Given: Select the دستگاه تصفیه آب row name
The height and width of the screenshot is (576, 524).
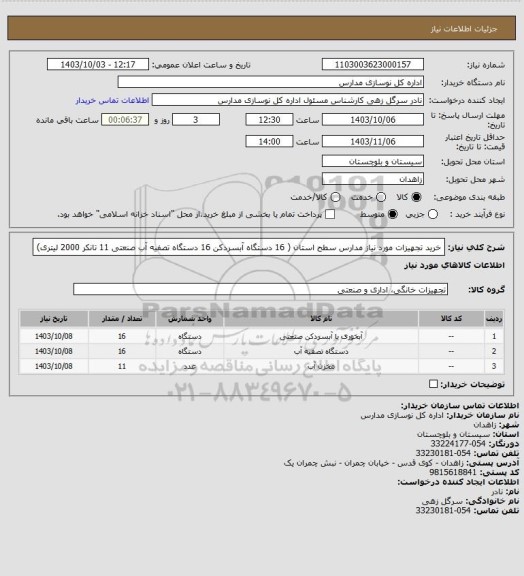Looking at the screenshot, I should (321, 351).
